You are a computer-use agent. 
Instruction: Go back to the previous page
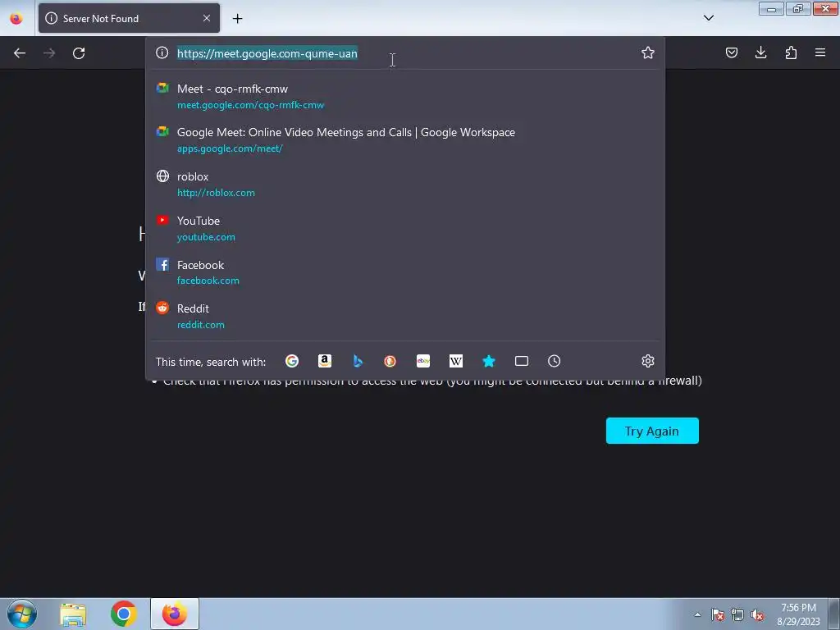pyautogui.click(x=20, y=53)
